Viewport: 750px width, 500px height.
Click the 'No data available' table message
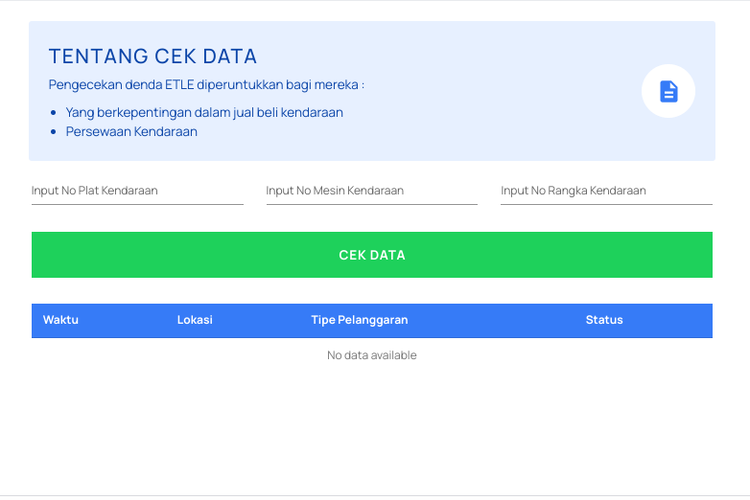[x=371, y=355]
